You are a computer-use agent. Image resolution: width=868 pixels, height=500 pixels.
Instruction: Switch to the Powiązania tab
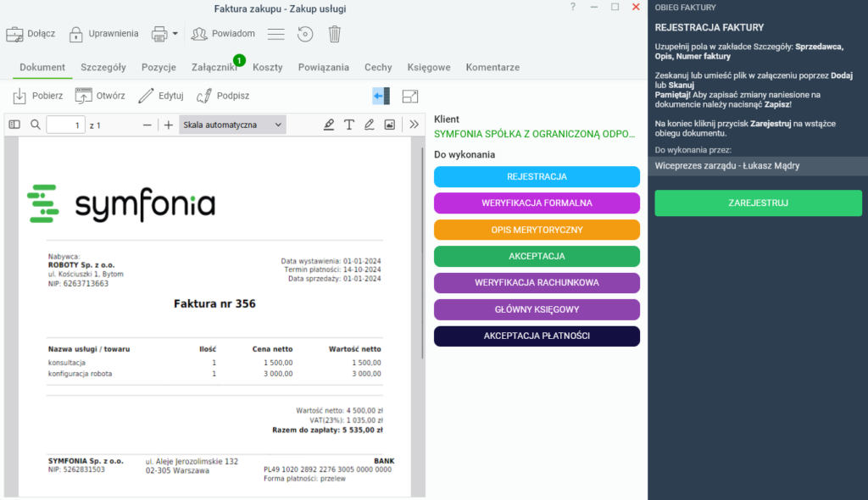pyautogui.click(x=323, y=67)
